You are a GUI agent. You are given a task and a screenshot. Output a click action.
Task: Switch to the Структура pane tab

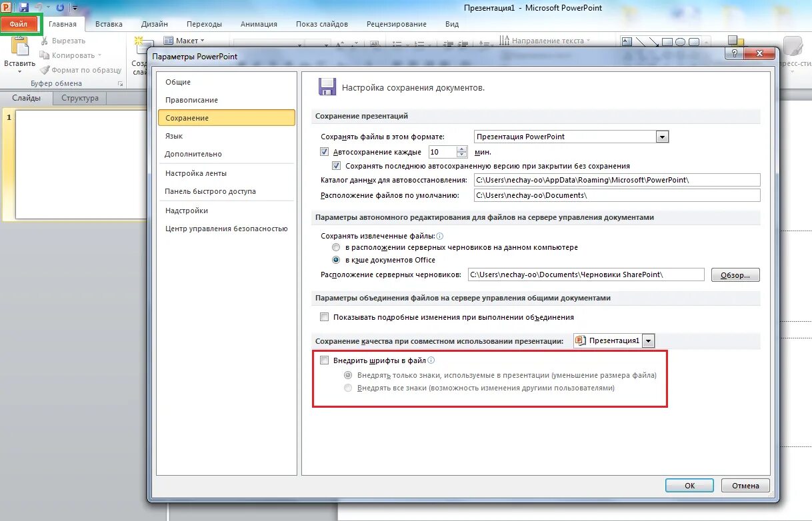[x=80, y=98]
